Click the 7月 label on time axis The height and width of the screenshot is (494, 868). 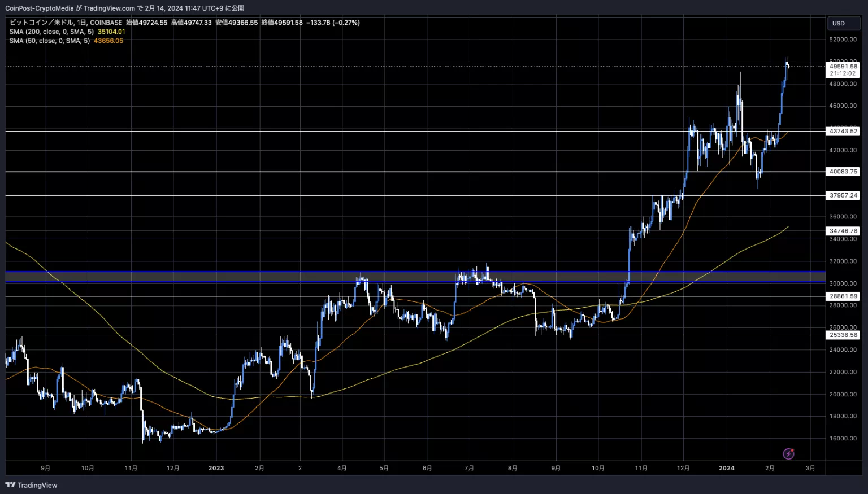[x=469, y=468]
